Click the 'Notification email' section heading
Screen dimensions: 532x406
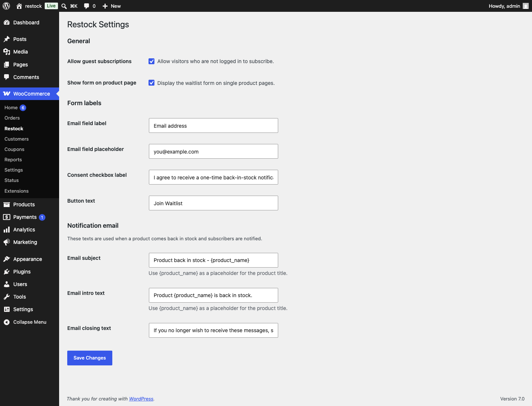93,226
